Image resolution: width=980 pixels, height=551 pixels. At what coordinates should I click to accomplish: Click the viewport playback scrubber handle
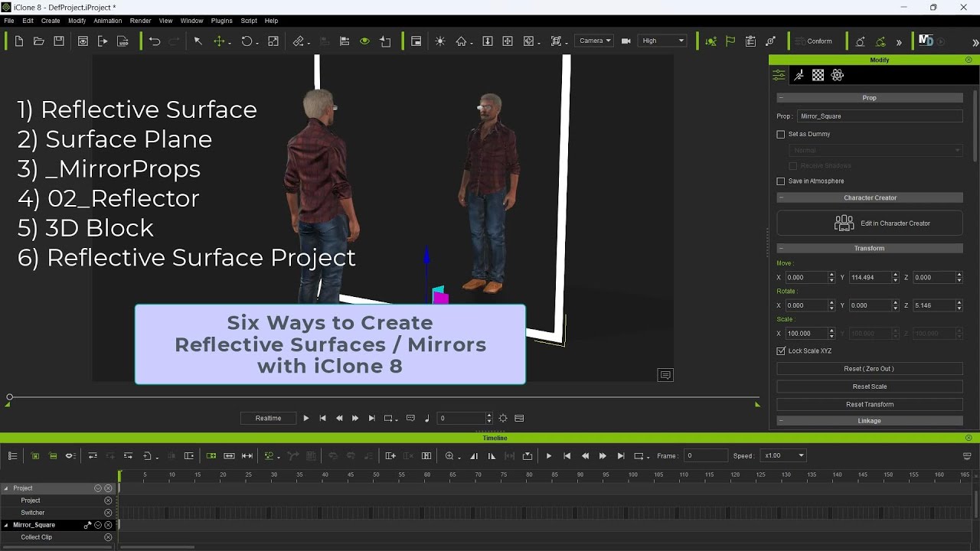point(9,397)
